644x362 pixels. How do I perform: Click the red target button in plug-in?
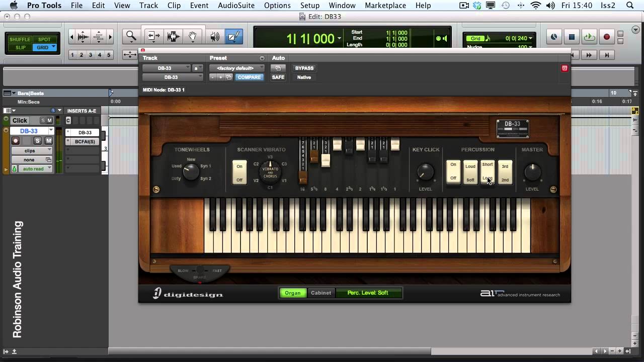point(565,68)
